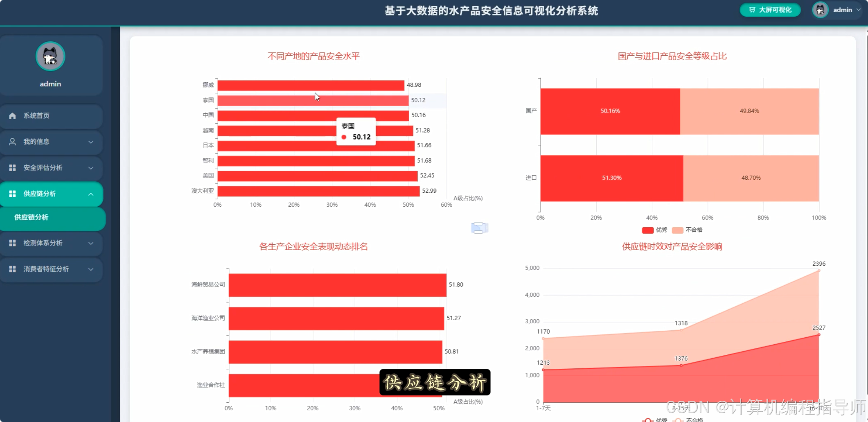This screenshot has height=422, width=868.
Task: Select the 消费者特征分析 menu item
Action: pos(51,269)
